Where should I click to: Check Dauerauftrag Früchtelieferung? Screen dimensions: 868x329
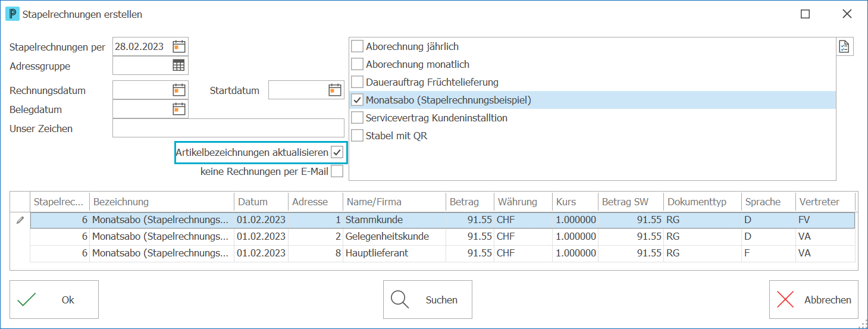(x=357, y=82)
